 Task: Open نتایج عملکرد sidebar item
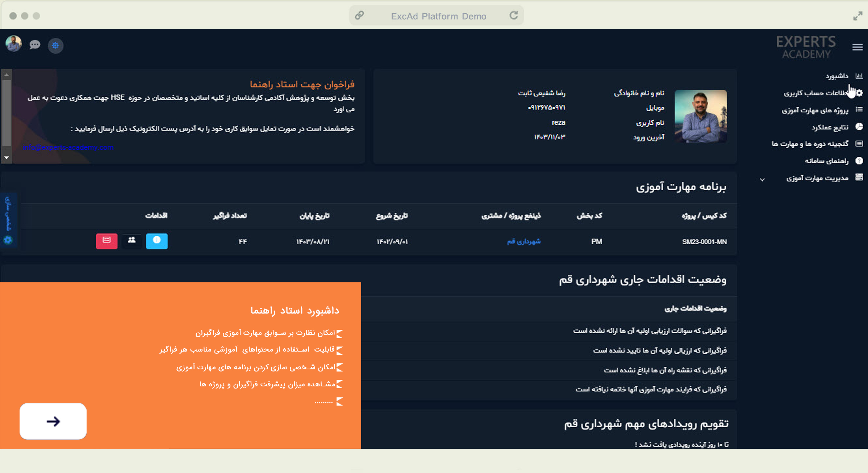click(830, 127)
